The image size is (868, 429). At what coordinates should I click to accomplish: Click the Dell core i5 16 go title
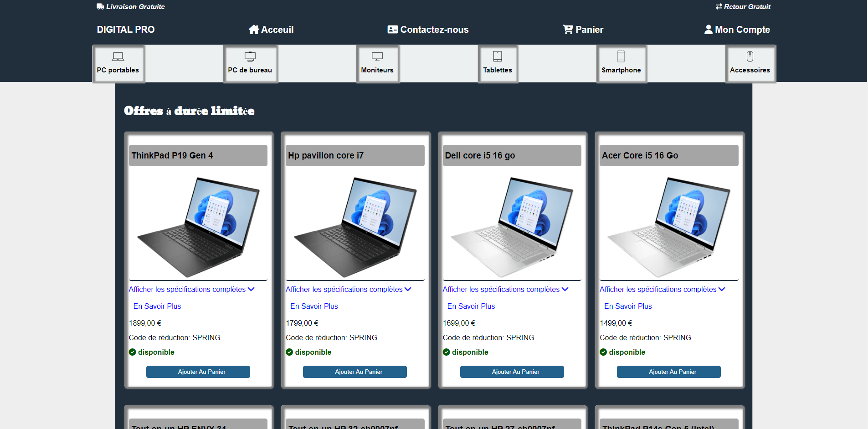[512, 156]
